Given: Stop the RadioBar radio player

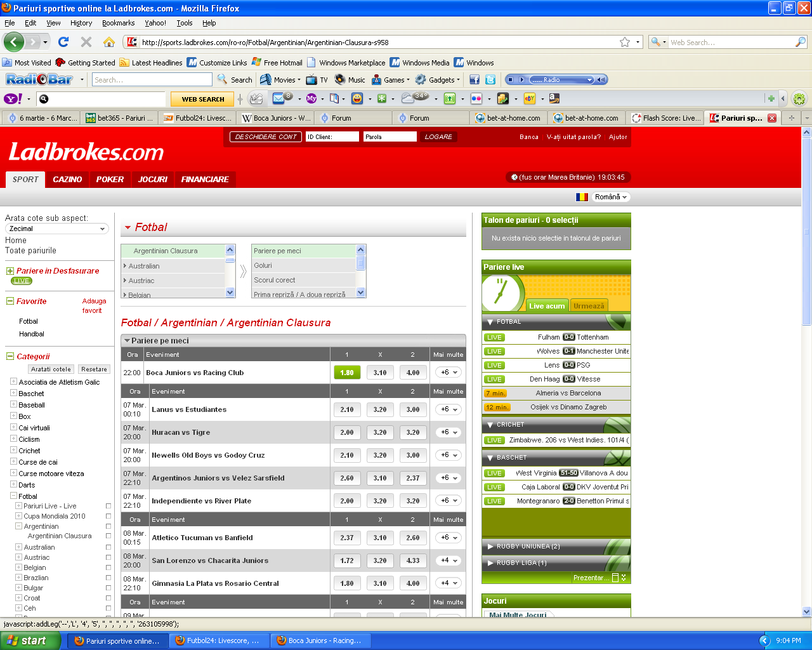Looking at the screenshot, I should coord(510,80).
